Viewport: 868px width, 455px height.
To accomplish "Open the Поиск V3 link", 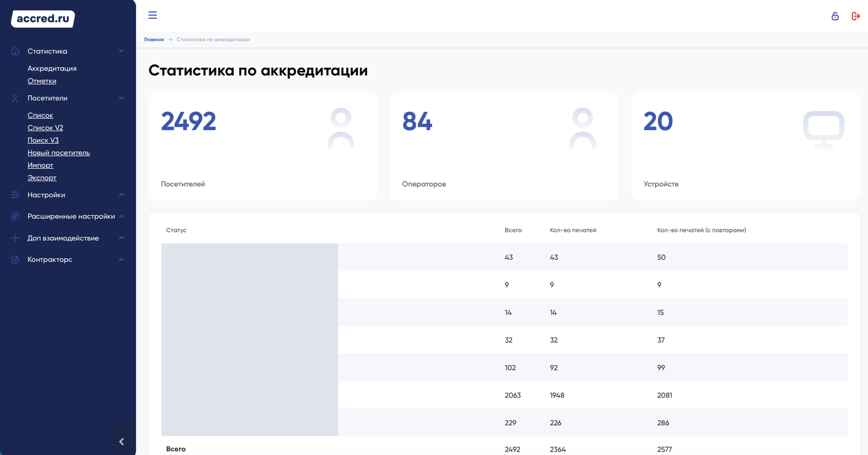I will click(43, 140).
